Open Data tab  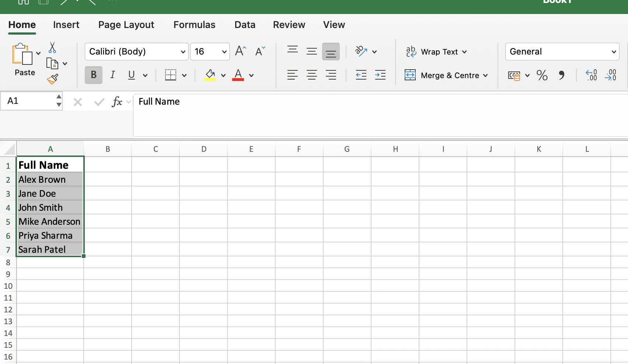click(x=245, y=25)
